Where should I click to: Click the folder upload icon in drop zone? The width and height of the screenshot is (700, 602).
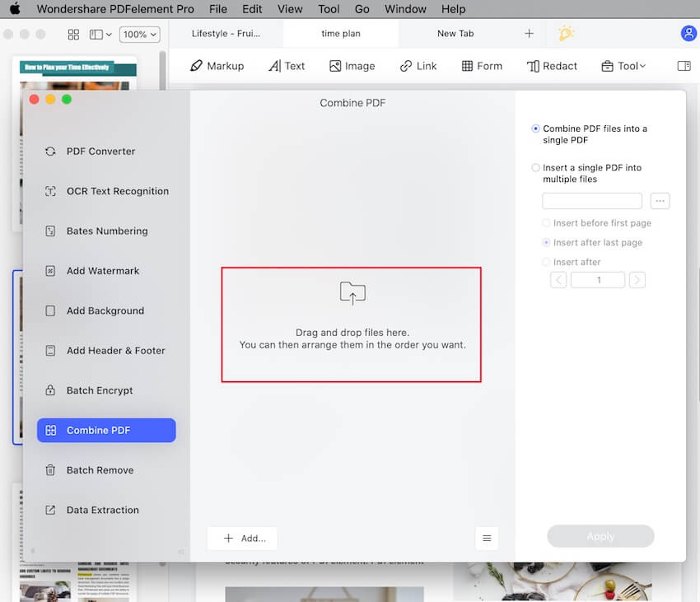(x=352, y=293)
